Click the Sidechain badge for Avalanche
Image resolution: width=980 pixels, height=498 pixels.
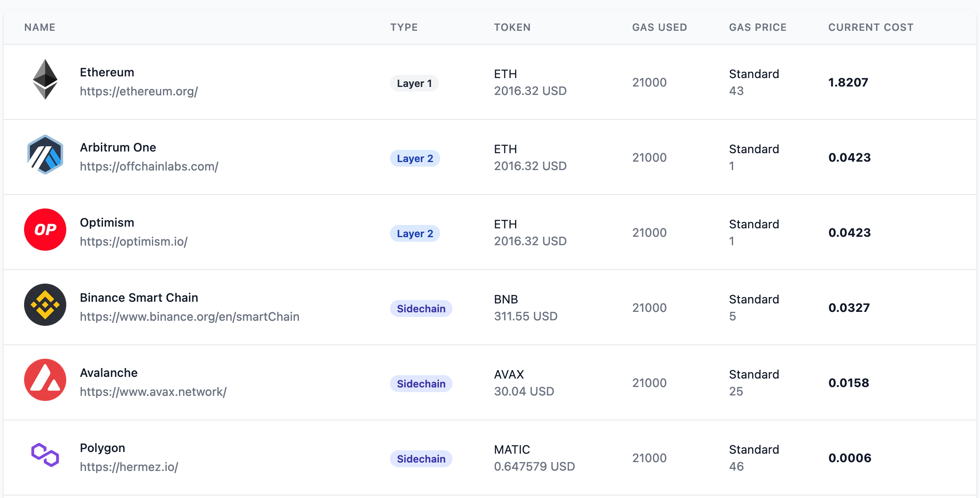pos(421,384)
